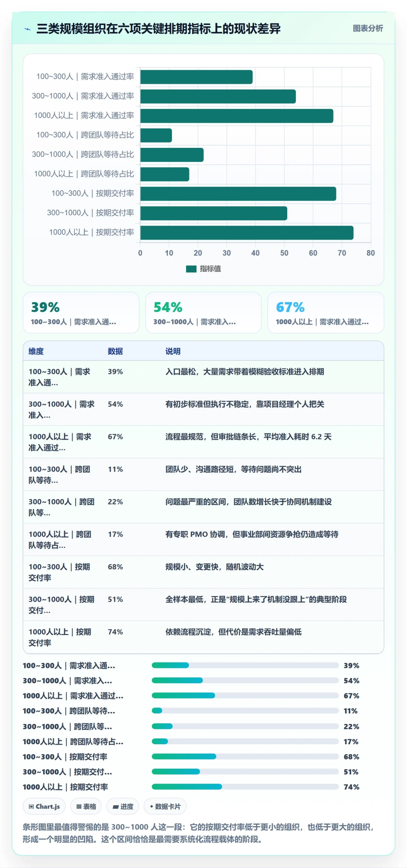Click the summary paragraph starting '条形图里最值得警惕的是'
The width and height of the screenshot is (407, 868).
199,833
